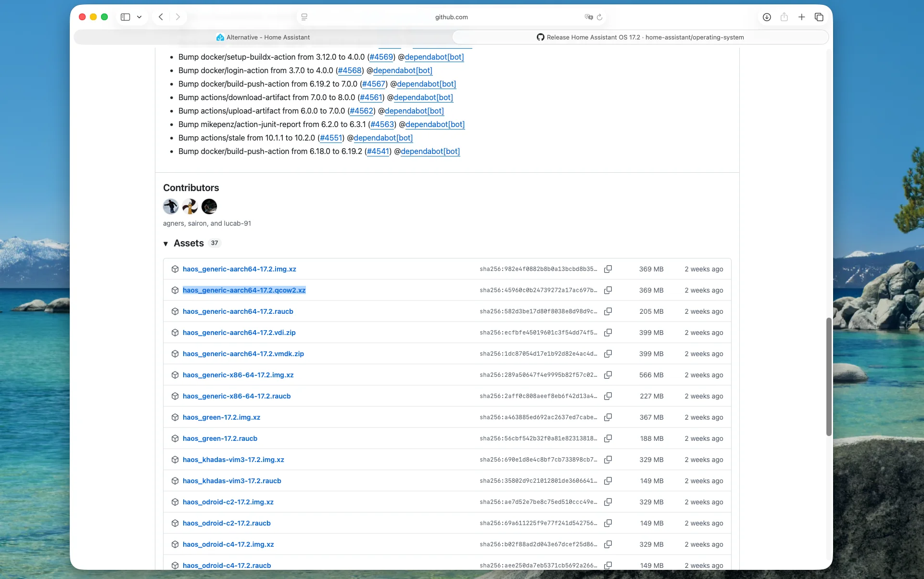Open the sidebar options chevron dropdown
Viewport: 924px width, 579px height.
point(139,17)
